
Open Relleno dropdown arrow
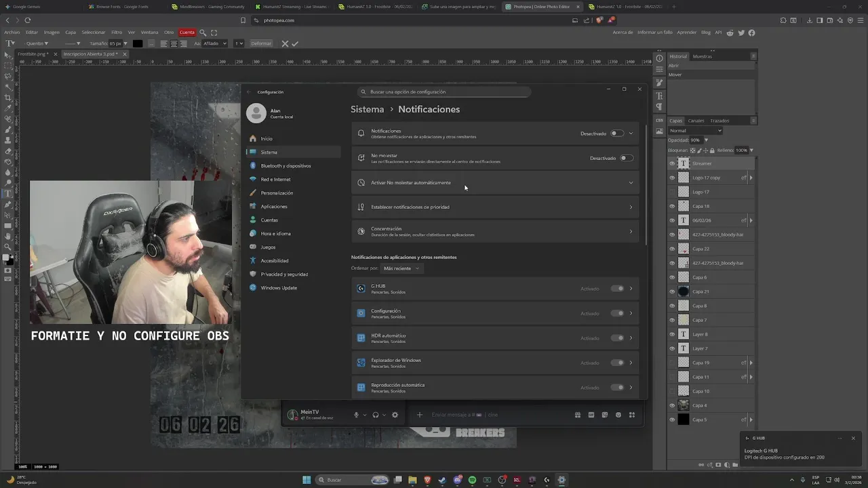click(x=751, y=150)
